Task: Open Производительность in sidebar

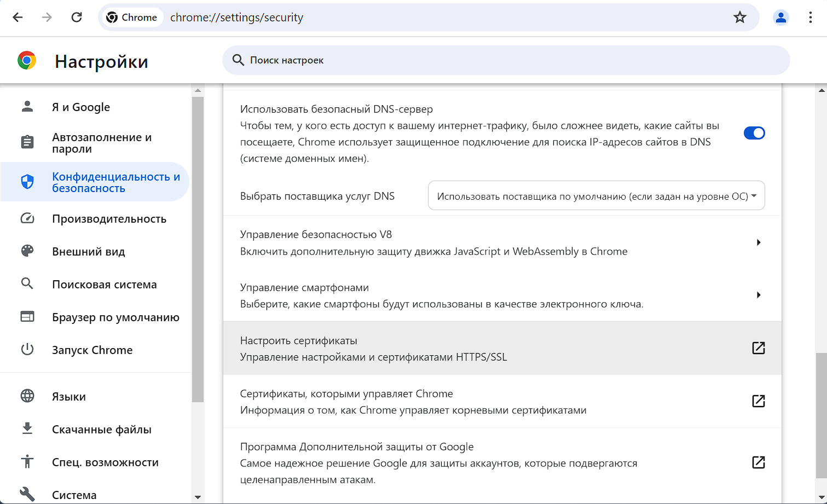Action: pyautogui.click(x=108, y=219)
